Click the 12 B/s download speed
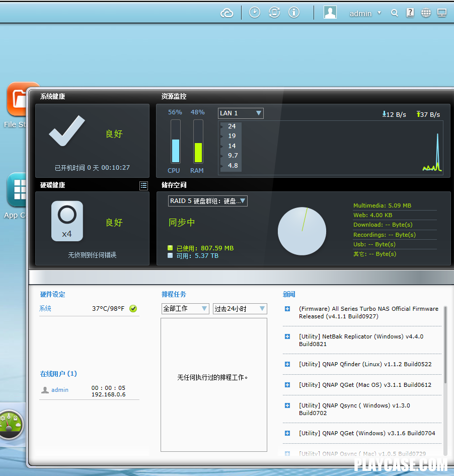This screenshot has width=454, height=476. click(x=394, y=114)
